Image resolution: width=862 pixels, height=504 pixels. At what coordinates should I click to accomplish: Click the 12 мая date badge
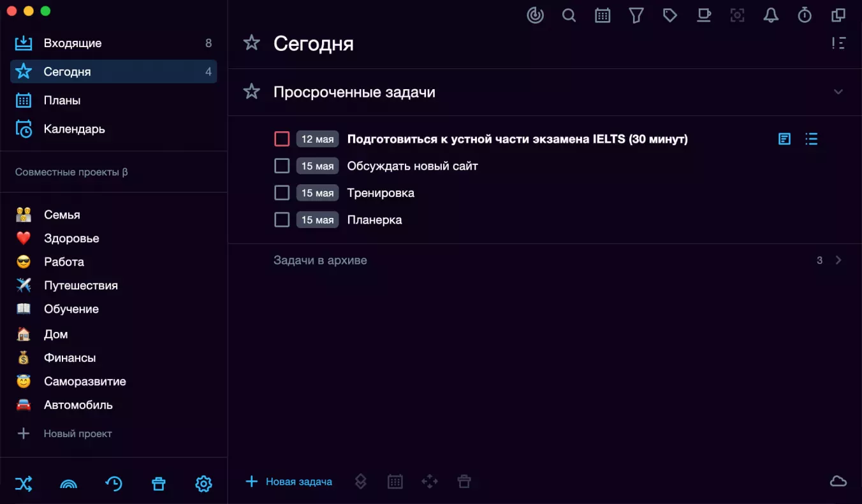pyautogui.click(x=318, y=139)
